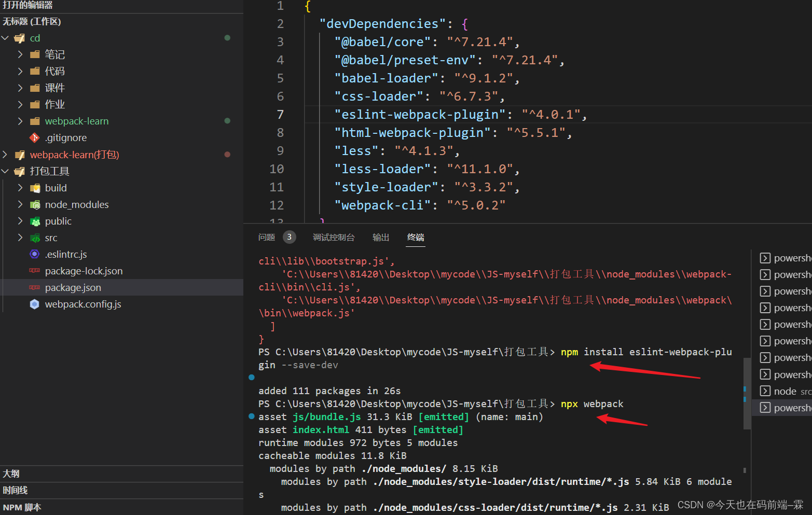This screenshot has width=812, height=515.
Task: Click the npm icon beside package.json
Action: pos(34,287)
